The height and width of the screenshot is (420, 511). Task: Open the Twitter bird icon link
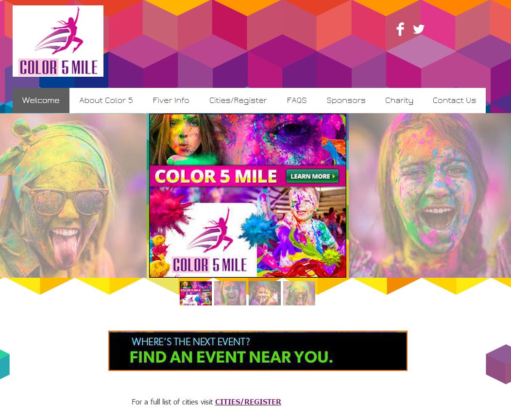point(418,29)
